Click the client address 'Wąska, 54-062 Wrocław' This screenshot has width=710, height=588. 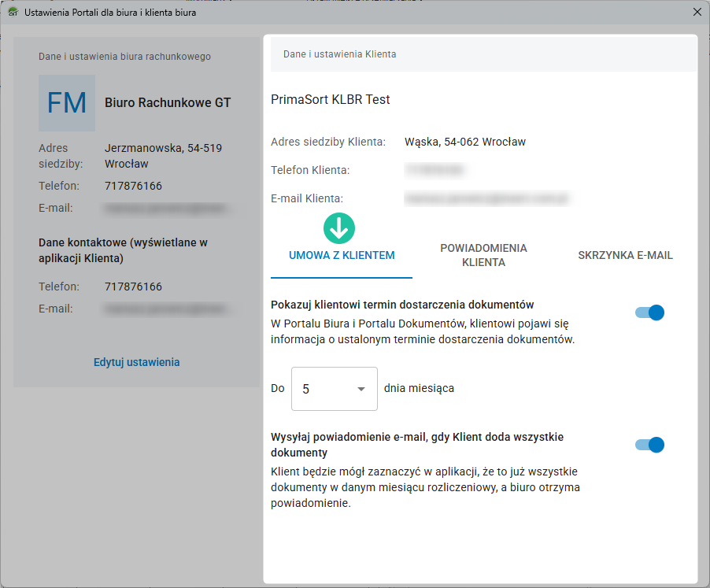tap(465, 142)
